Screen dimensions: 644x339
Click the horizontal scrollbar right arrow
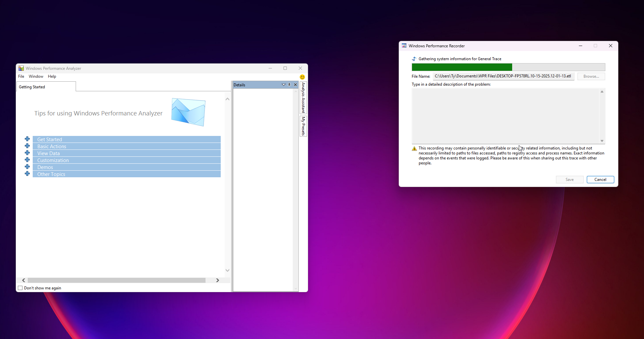[x=217, y=280]
